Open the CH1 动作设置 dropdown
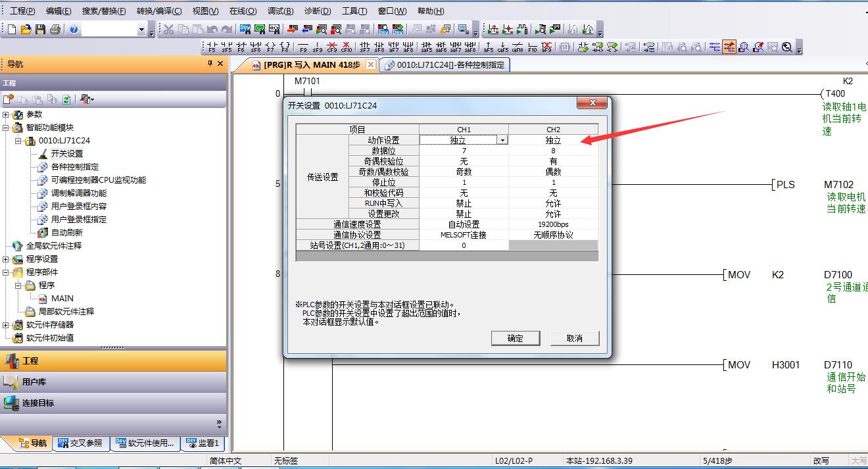Viewport: 868px width, 469px height. tap(502, 140)
